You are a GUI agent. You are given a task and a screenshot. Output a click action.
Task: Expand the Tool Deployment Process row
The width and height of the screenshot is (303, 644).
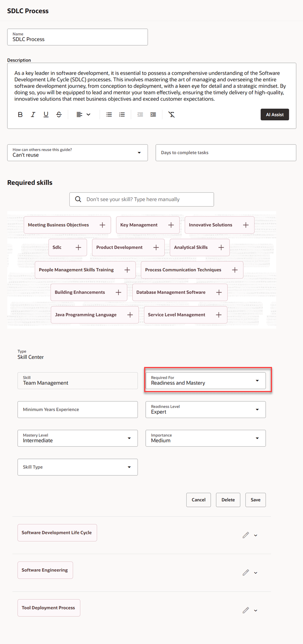256,611
